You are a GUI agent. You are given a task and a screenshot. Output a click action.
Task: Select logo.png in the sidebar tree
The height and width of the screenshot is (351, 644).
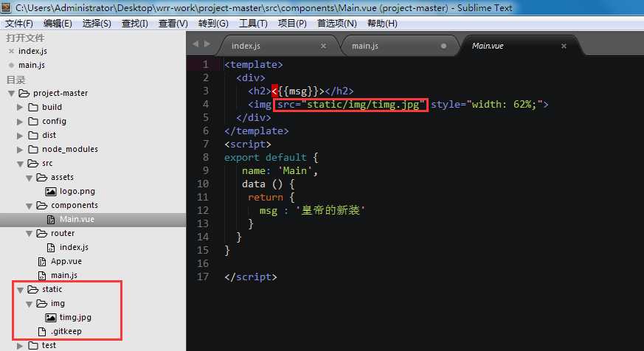(x=77, y=191)
